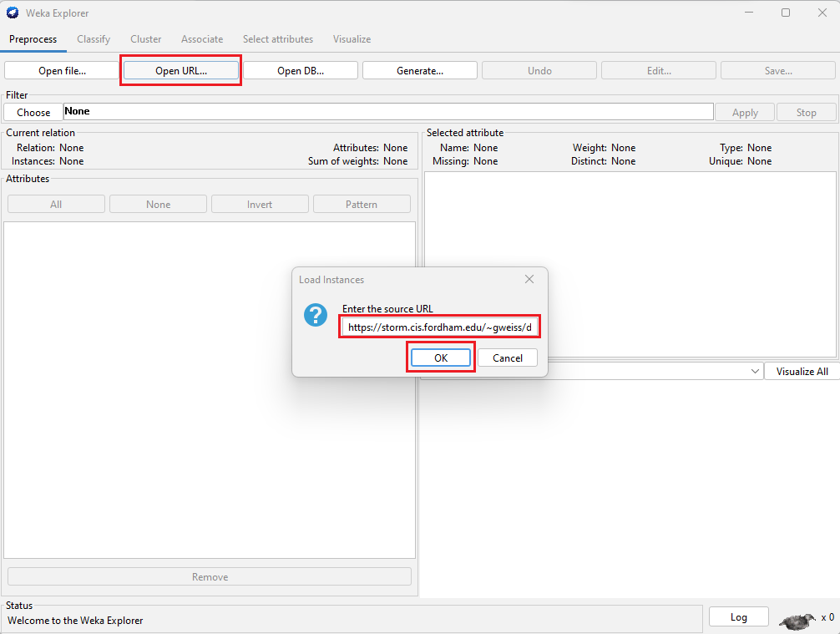The image size is (840, 634).
Task: Close the Load Instances dialog
Action: [x=529, y=279]
